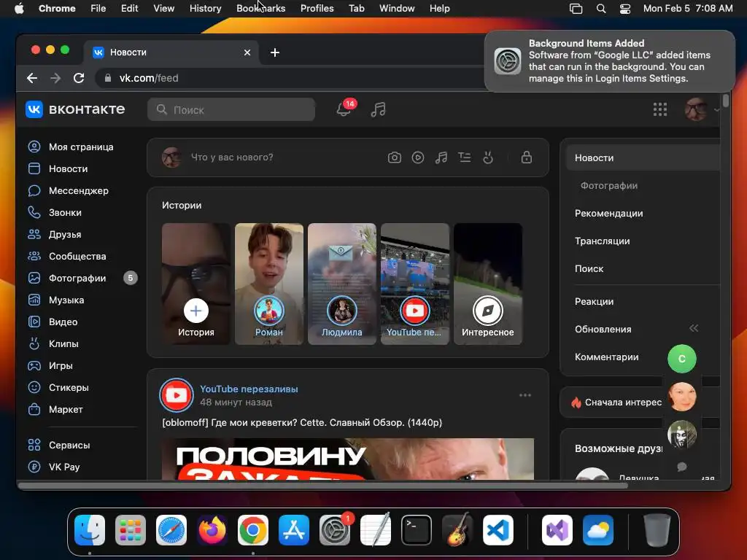
Task: Add article icon in post box
Action: click(x=465, y=157)
